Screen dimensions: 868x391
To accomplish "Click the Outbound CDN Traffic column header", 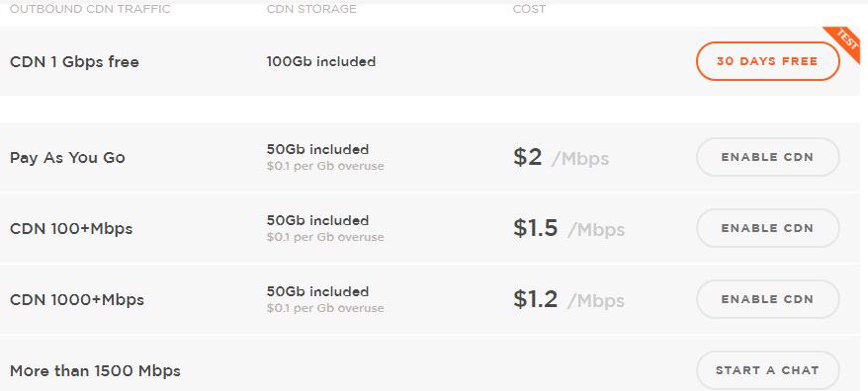I will [x=90, y=9].
